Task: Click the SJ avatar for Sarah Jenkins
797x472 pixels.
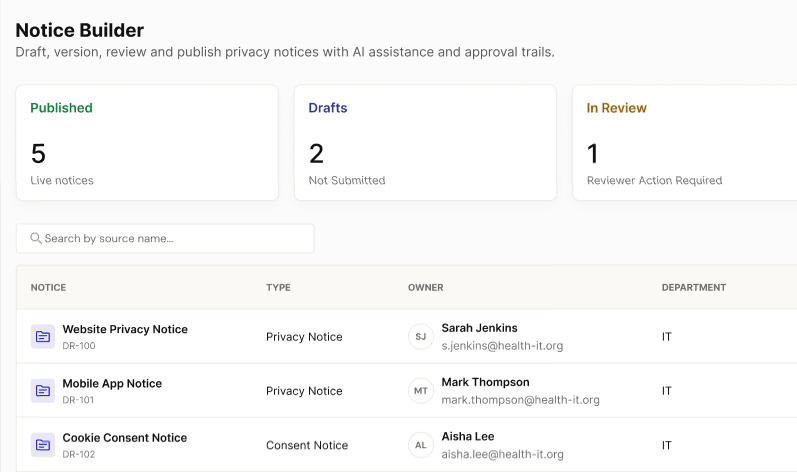Action: pyautogui.click(x=421, y=336)
